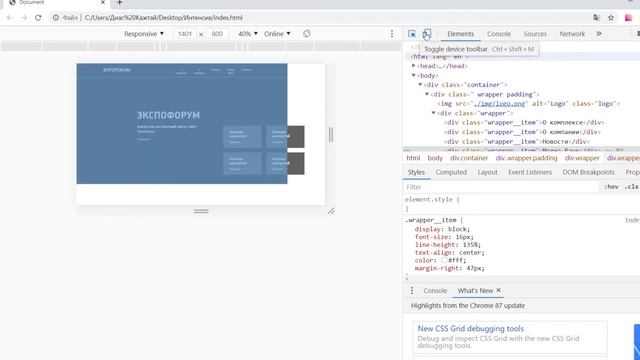Select div.container in the breadcrumb bar
Screen dimensions: 640x360
tap(469, 158)
